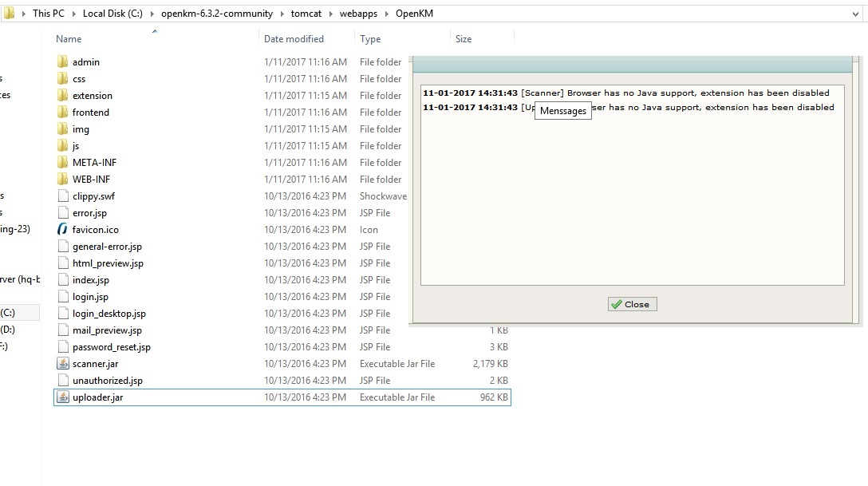Click the clippy.swf file icon
868x486 pixels.
pyautogui.click(x=63, y=196)
